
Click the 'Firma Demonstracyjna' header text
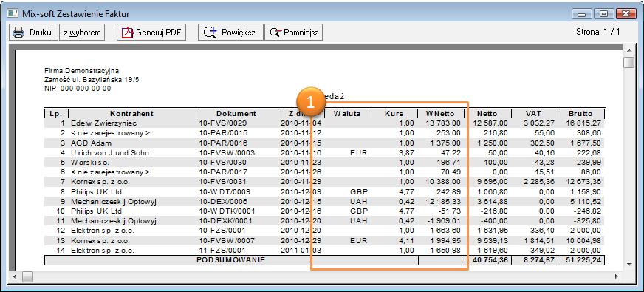(82, 71)
